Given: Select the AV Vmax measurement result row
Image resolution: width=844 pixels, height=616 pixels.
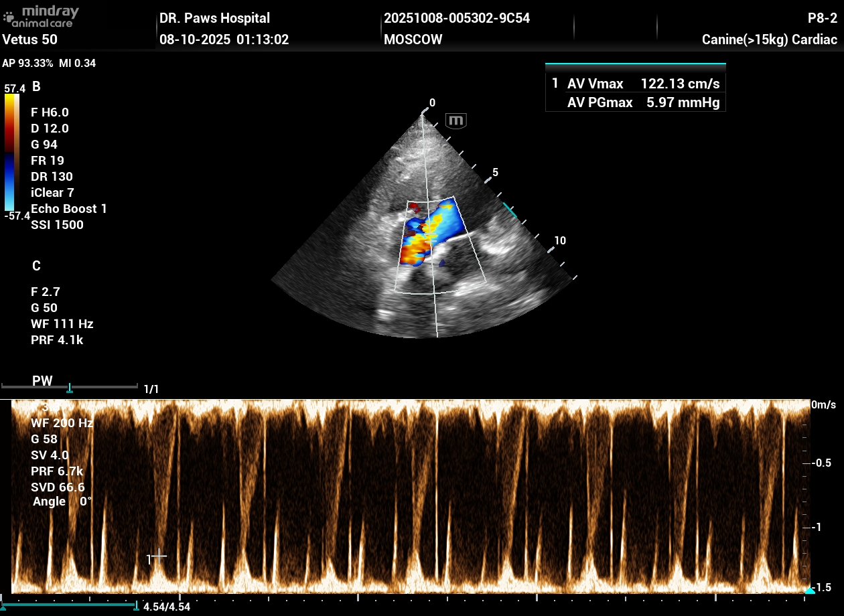Looking at the screenshot, I should click(x=635, y=84).
